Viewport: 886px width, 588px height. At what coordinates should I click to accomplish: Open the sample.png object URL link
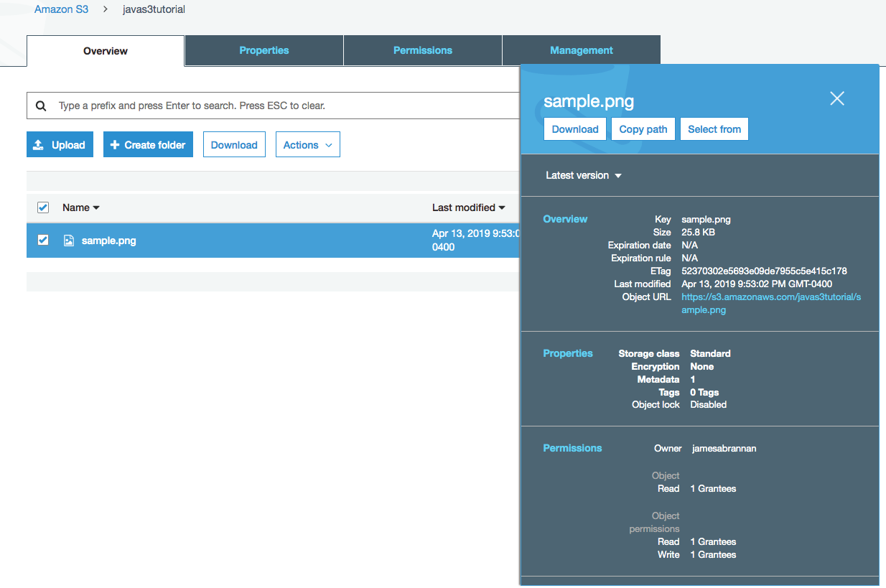770,297
